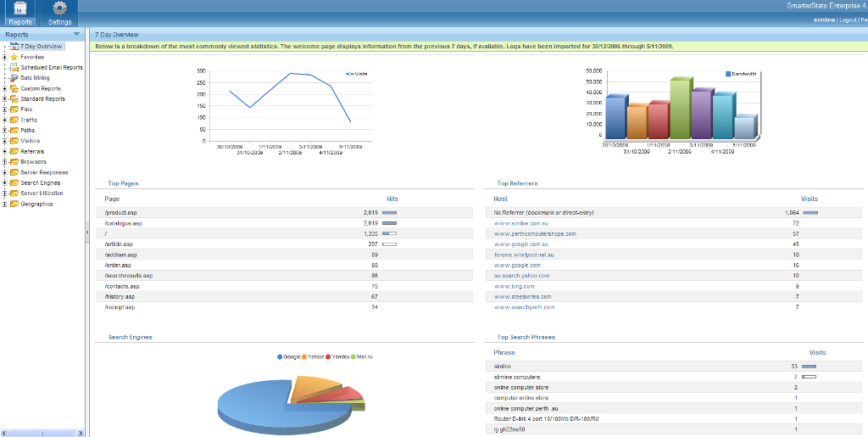
Task: Select Search Engines in the tree
Action: [x=40, y=182]
